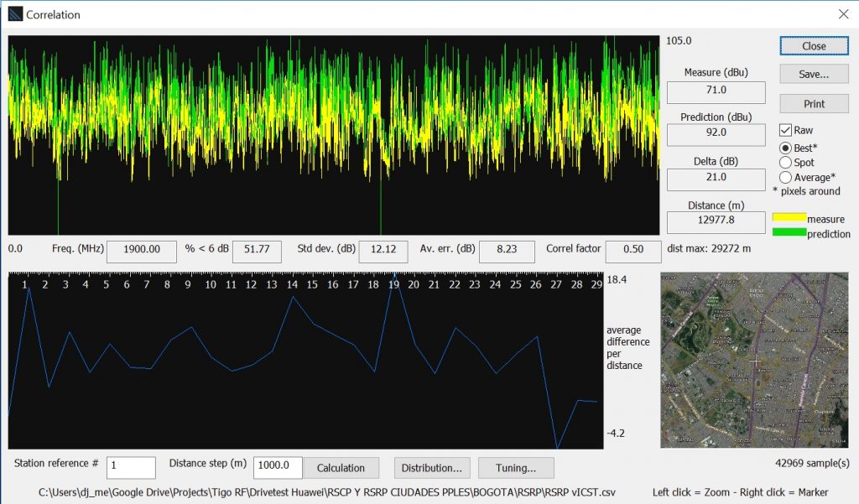Run the Calculation button
Screen dimensions: 859x504
click(x=341, y=468)
